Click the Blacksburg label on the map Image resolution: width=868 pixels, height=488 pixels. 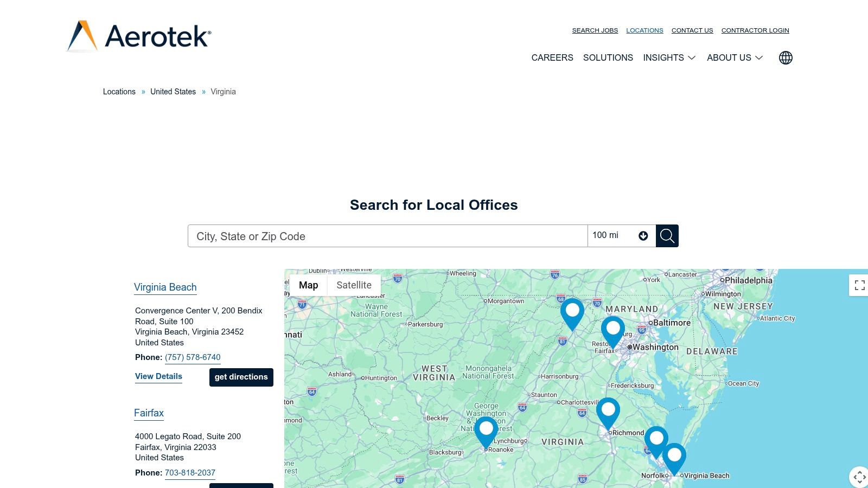445,452
